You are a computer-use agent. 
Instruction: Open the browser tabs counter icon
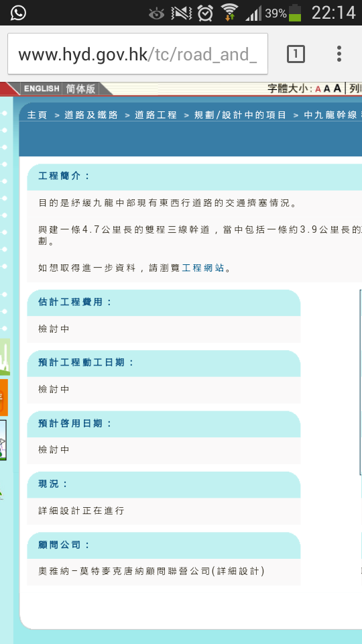[x=296, y=54]
